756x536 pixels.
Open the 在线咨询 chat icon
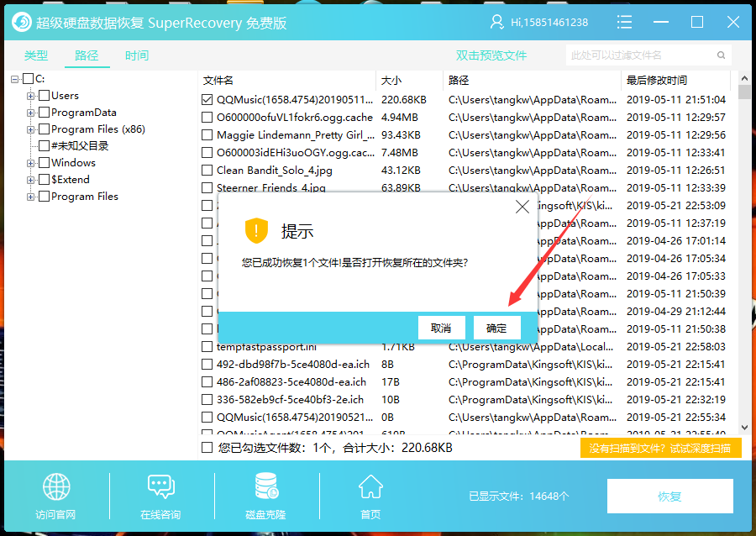[x=161, y=486]
